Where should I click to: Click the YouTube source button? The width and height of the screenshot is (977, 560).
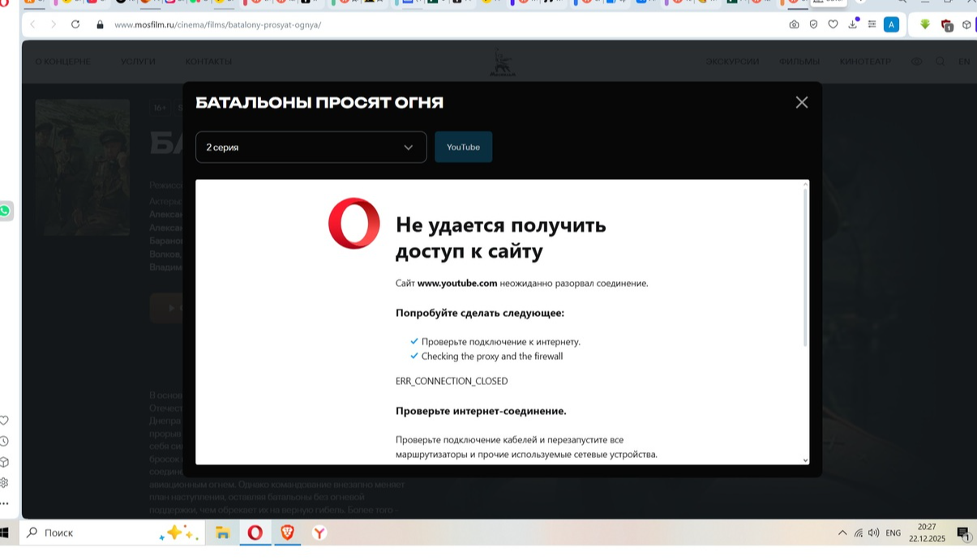click(463, 147)
